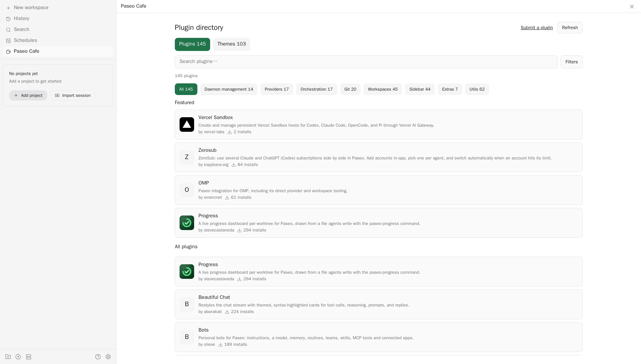
Task: Click the Add project button
Action: tap(28, 95)
